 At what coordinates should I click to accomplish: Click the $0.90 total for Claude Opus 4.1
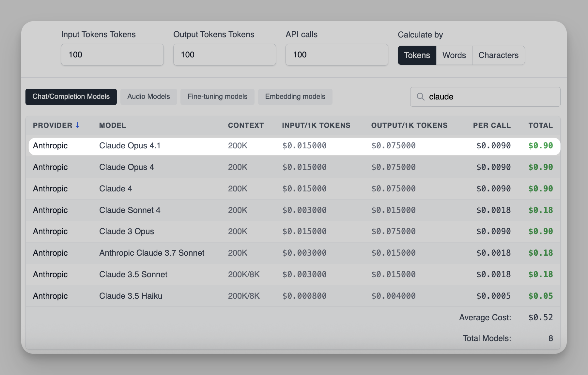[541, 146]
